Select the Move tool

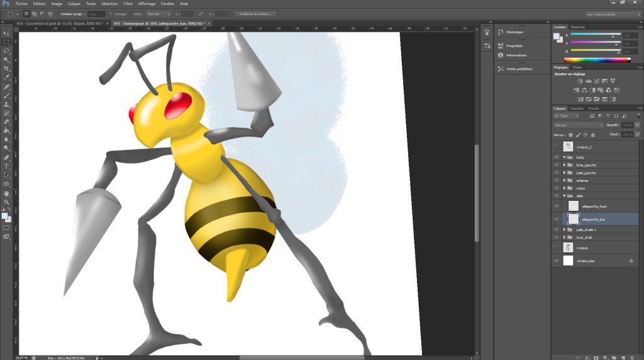[x=6, y=33]
